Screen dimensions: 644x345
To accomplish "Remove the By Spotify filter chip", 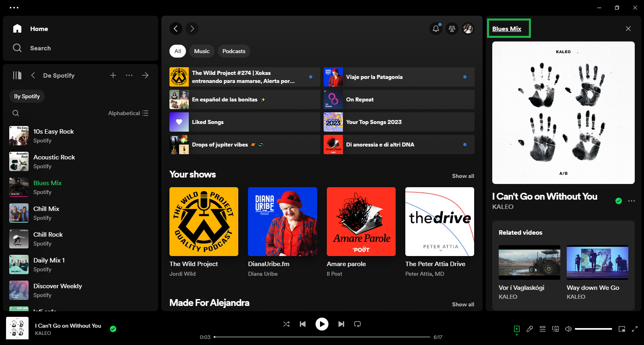I will [27, 96].
